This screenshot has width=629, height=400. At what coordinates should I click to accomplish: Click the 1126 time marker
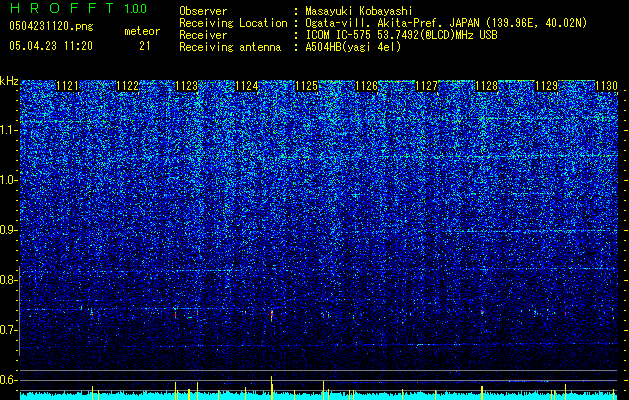[367, 86]
